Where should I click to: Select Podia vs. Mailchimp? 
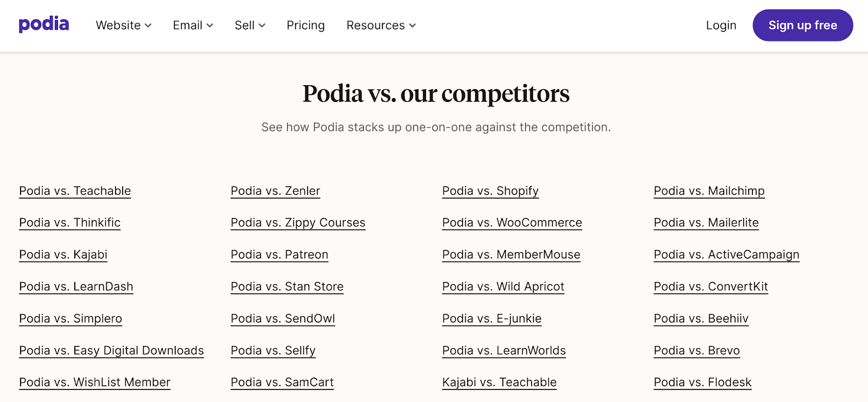tap(709, 191)
